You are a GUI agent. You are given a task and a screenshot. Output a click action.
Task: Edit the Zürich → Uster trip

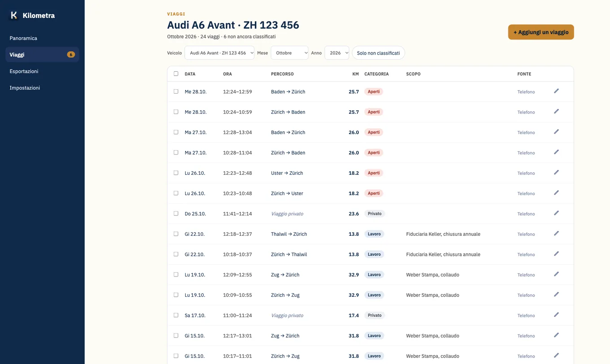point(556,193)
